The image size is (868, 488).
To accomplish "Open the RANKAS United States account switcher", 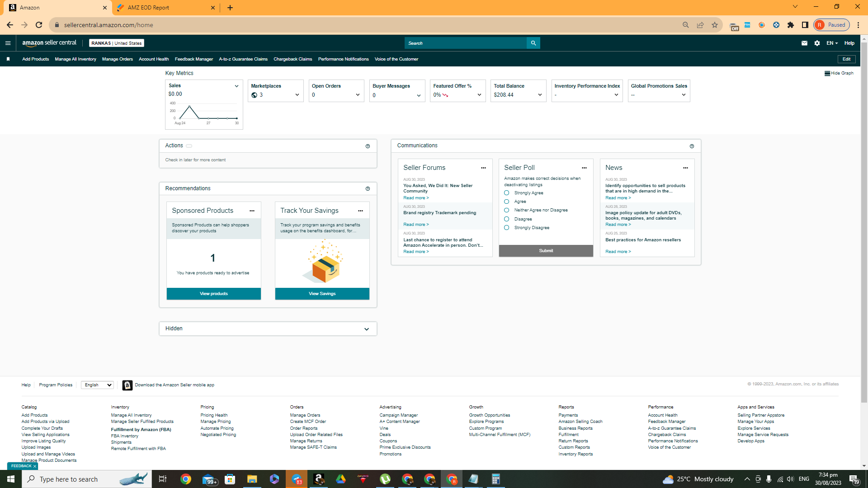I will 117,43.
